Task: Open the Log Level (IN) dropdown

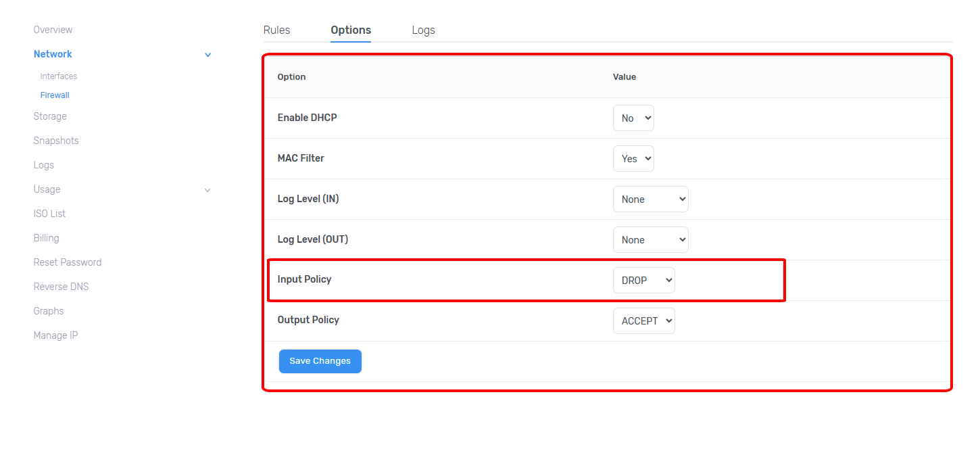Action: 650,199
